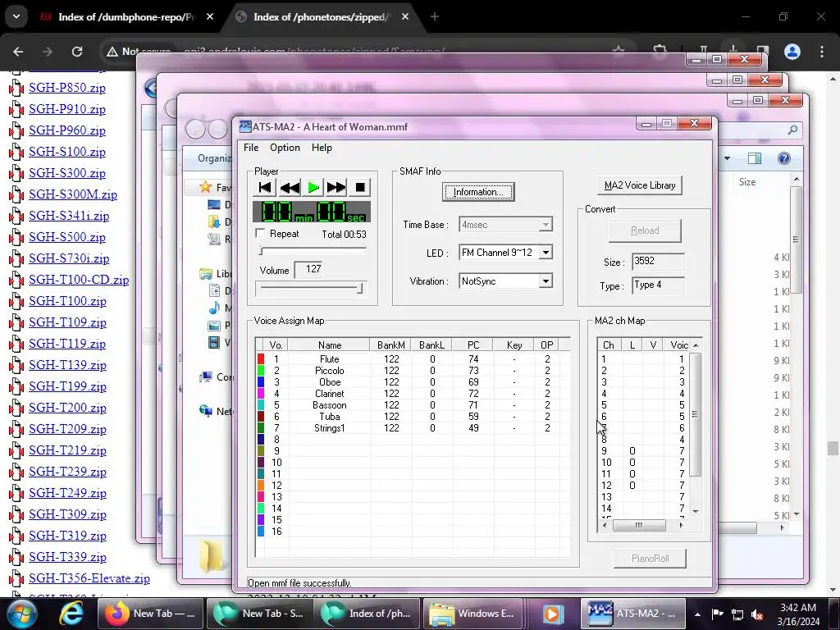Select the Clarinet voice name
Image resolution: width=840 pixels, height=630 pixels.
pos(330,394)
